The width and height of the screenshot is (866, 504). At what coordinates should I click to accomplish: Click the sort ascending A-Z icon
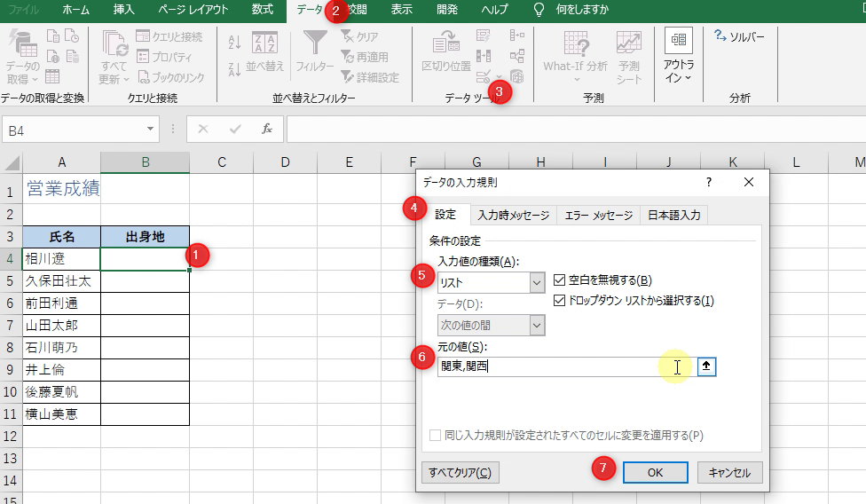pyautogui.click(x=234, y=41)
